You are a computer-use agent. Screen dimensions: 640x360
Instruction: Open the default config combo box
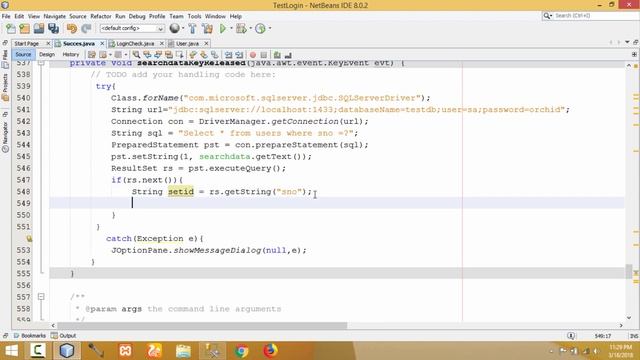point(132,28)
